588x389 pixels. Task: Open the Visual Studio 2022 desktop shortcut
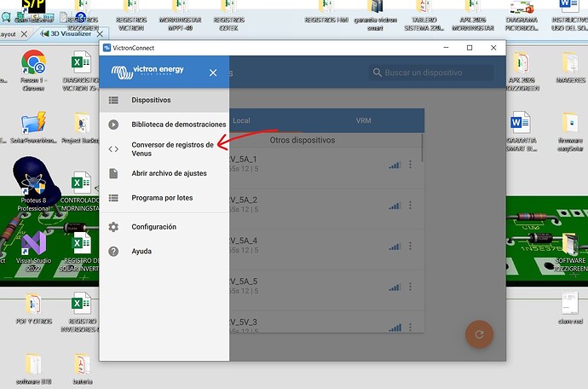coord(33,252)
